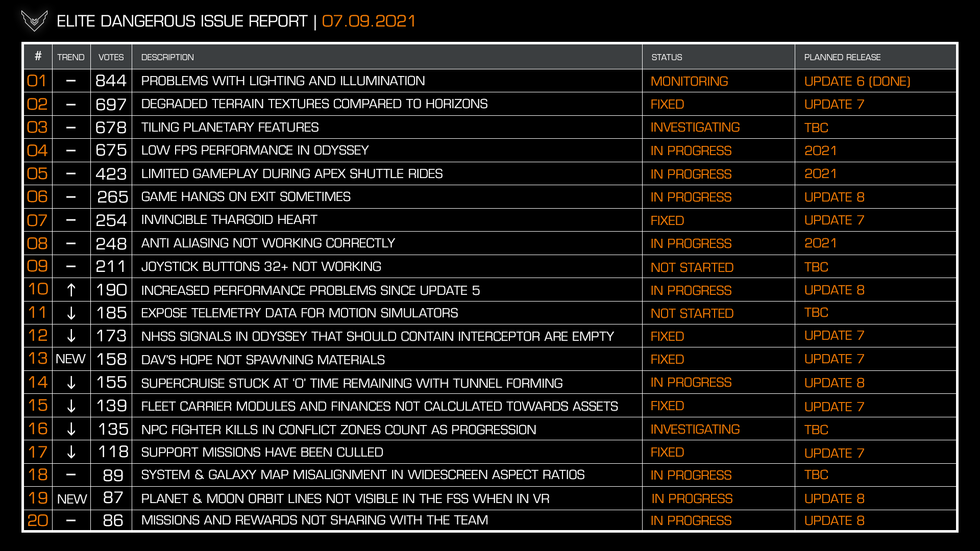Image resolution: width=980 pixels, height=551 pixels.
Task: Click the MONITORING status cell
Action: pos(690,81)
